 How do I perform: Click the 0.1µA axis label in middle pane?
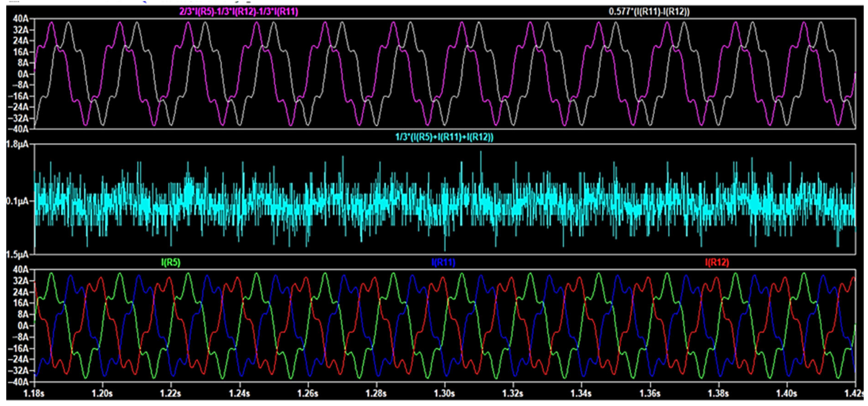[18, 201]
